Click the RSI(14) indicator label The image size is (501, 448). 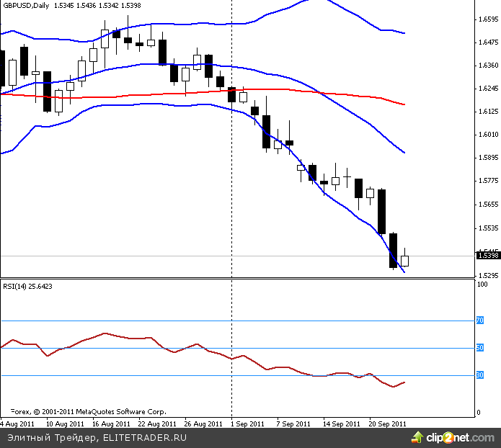click(x=22, y=286)
